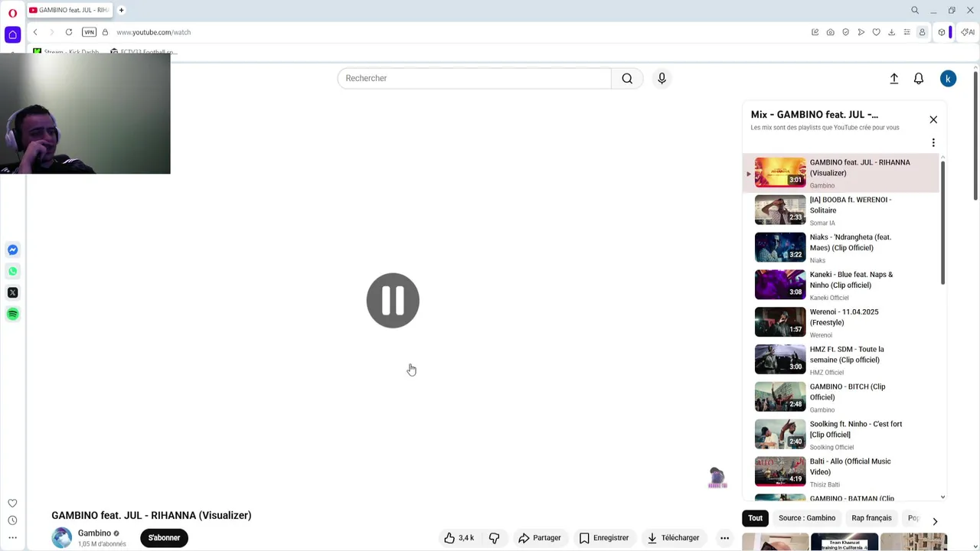Save the video via Enregistrer

pyautogui.click(x=604, y=538)
